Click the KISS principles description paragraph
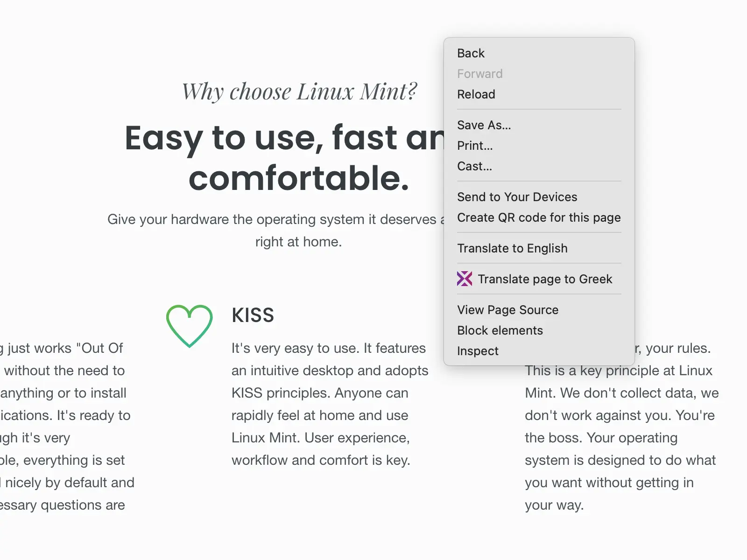 tap(327, 404)
